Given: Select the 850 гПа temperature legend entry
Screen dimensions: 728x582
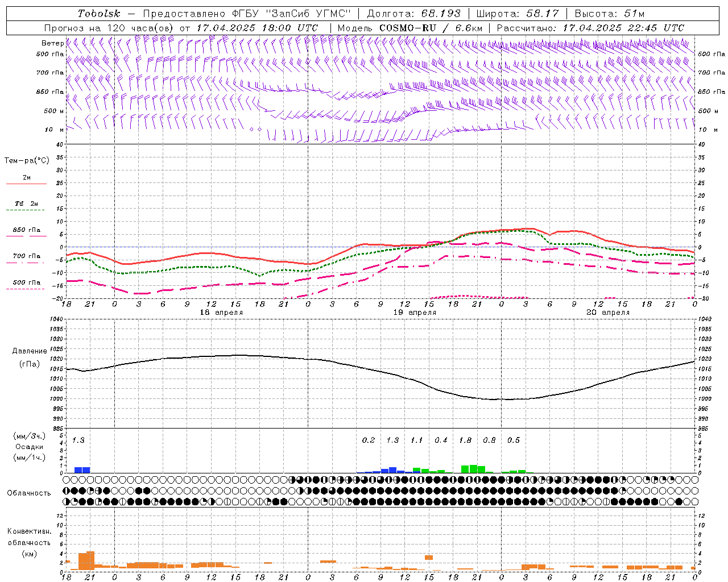Looking at the screenshot, I should 26,230.
